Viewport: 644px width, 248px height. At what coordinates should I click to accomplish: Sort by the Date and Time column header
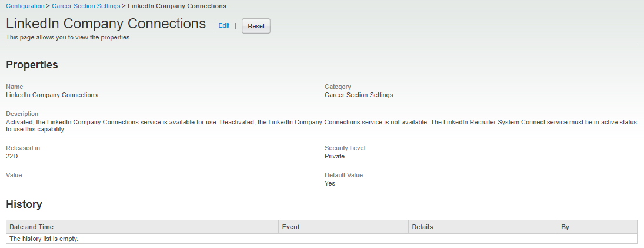[x=32, y=227]
